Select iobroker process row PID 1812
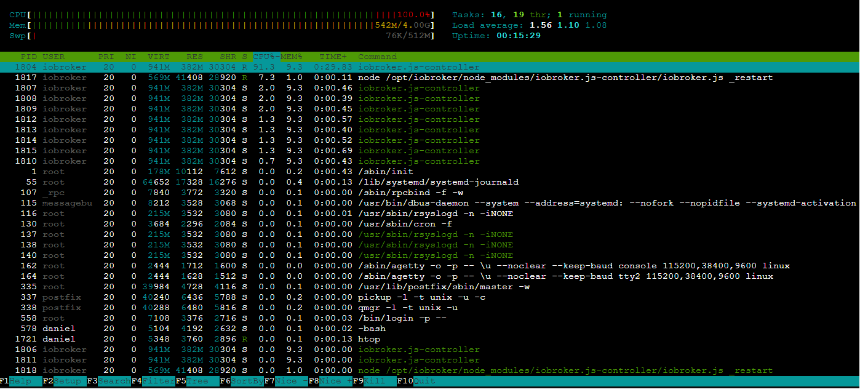Image resolution: width=868 pixels, height=392 pixels. pos(429,119)
